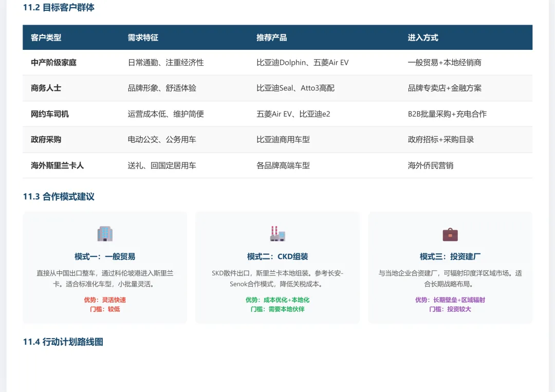Click the 进入方式 column header
Screen dimensions: 555x392
[423, 38]
